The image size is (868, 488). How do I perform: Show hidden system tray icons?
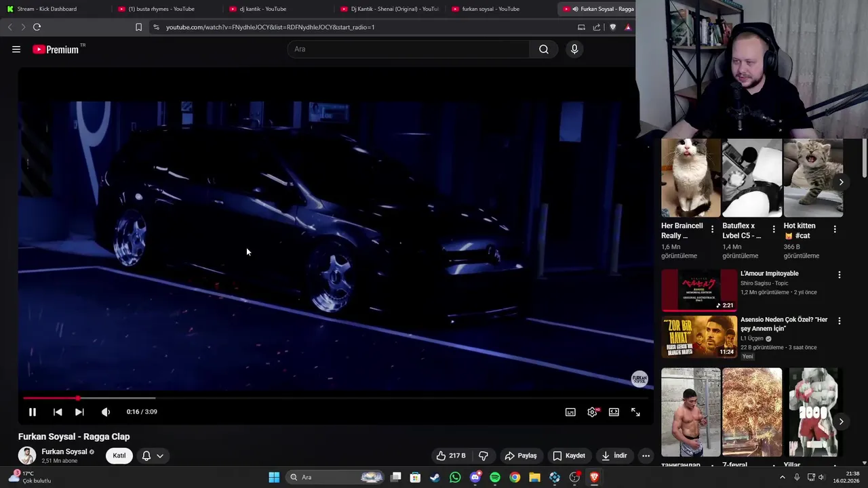782,477
